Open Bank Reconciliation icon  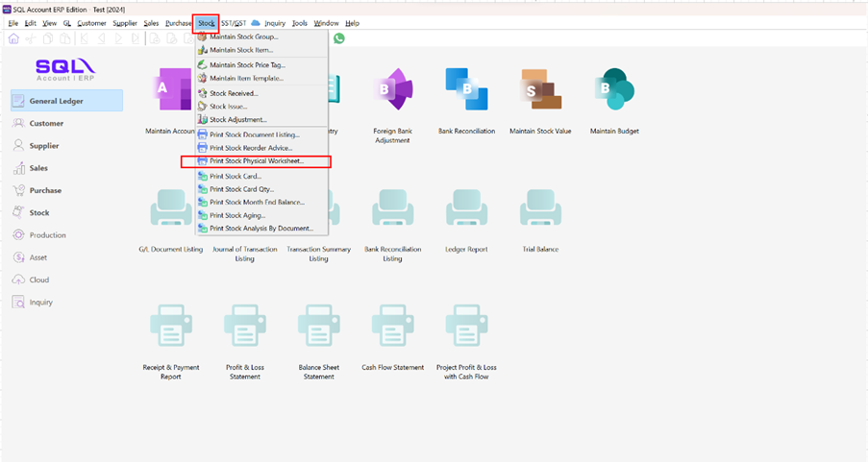[466, 91]
